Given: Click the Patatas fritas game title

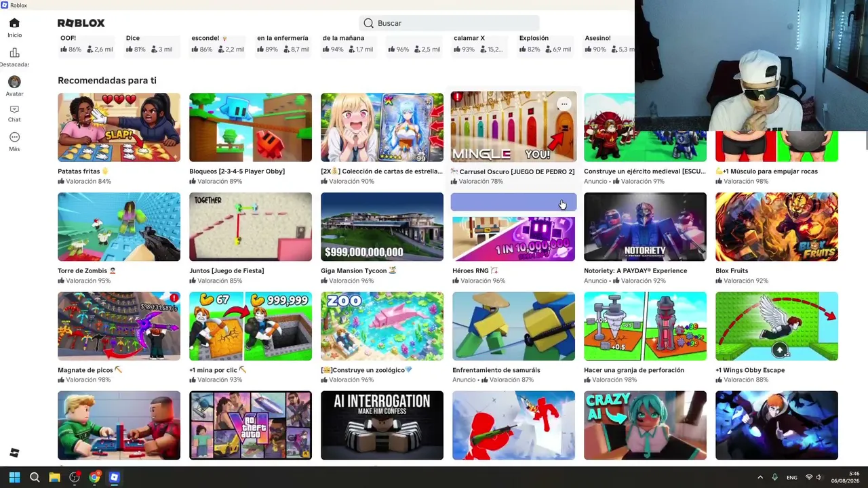Looking at the screenshot, I should [83, 171].
